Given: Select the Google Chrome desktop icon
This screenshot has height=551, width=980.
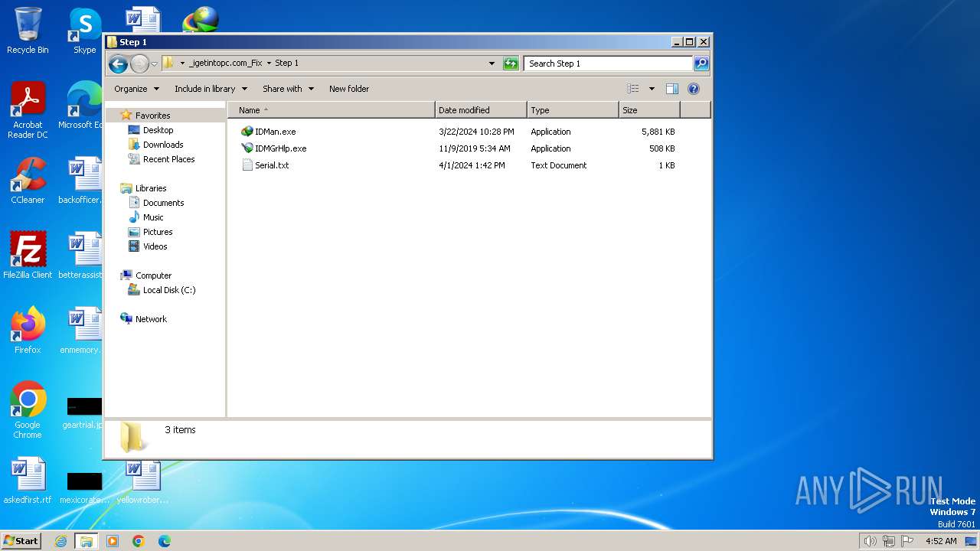Looking at the screenshot, I should (28, 410).
